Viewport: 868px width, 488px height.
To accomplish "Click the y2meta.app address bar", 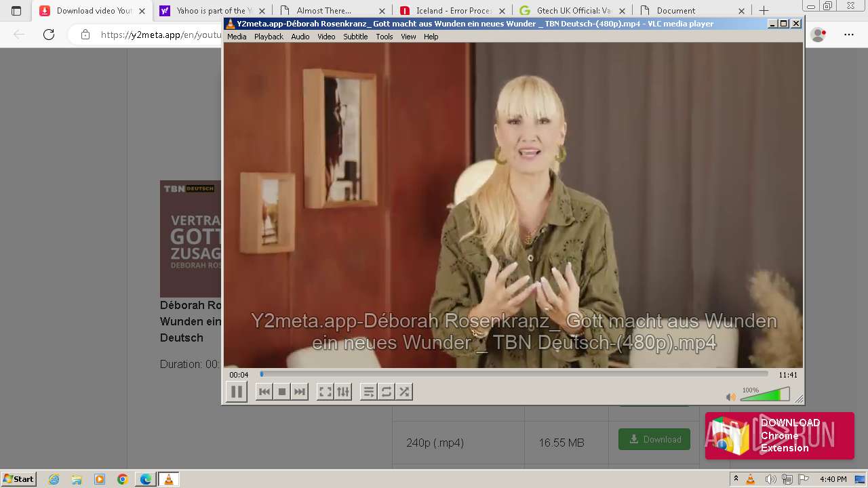I will (x=161, y=35).
